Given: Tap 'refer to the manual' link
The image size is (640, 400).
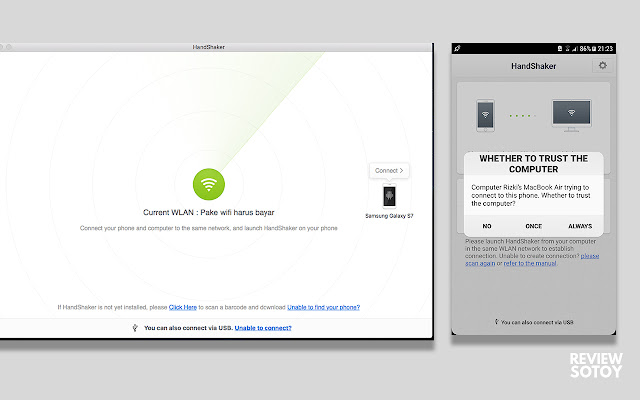Looking at the screenshot, I should [530, 264].
